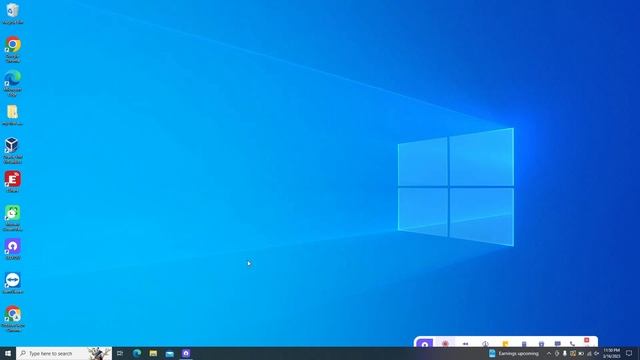Launch Microsoft Edge from the taskbar
Image resolution: width=640 pixels, height=360 pixels.
137,353
